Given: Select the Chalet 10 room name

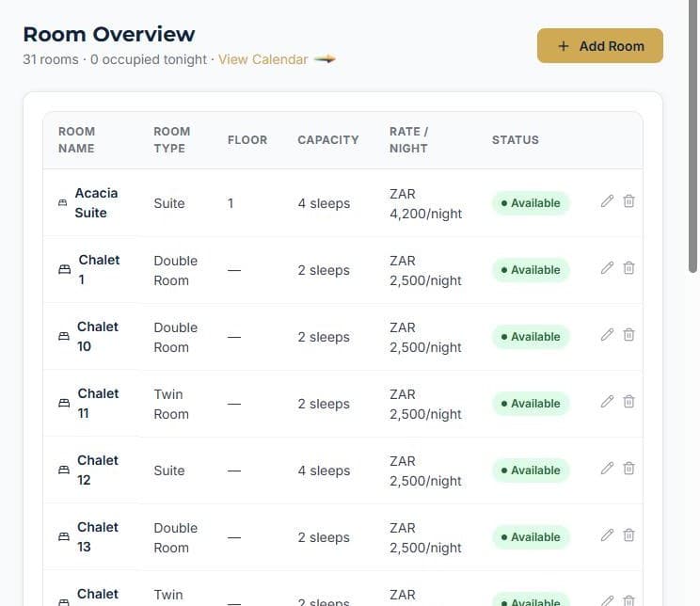Looking at the screenshot, I should [x=98, y=336].
